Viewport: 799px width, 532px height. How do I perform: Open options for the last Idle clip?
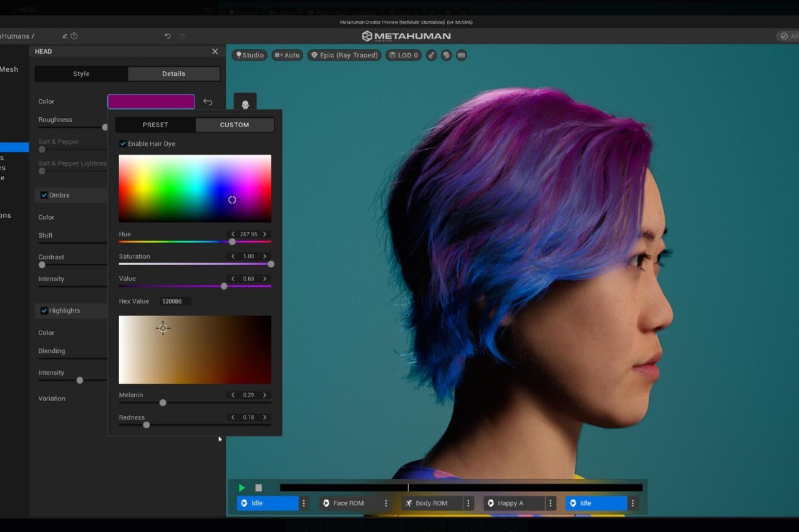coord(633,503)
